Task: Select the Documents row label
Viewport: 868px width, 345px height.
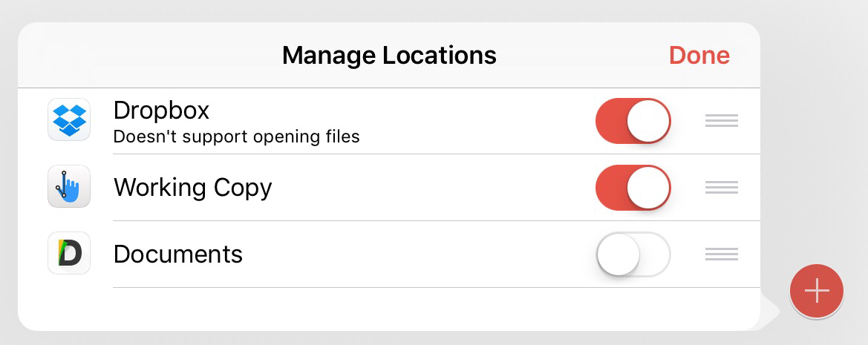Action: [177, 254]
